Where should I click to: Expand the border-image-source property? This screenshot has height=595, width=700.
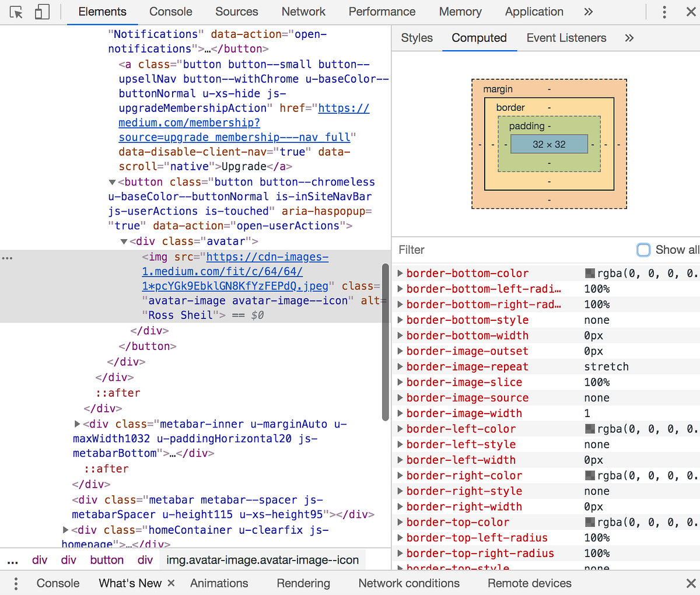tap(400, 398)
